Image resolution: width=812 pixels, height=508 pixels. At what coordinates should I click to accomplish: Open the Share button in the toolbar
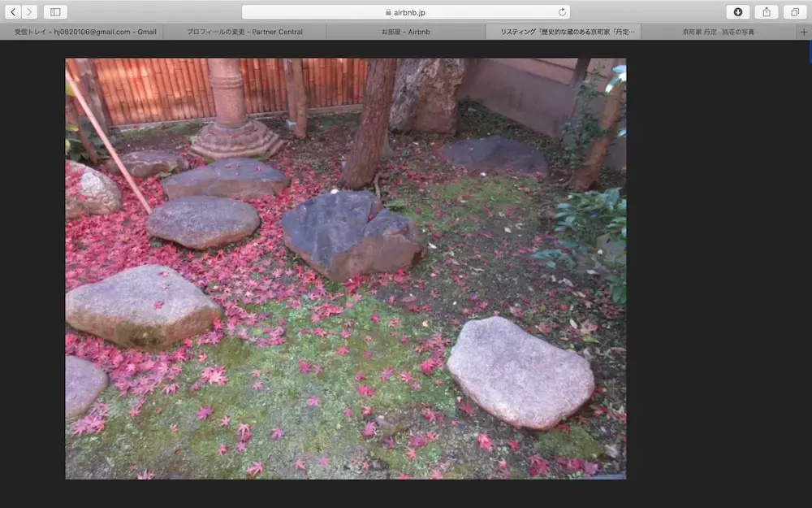pos(767,12)
